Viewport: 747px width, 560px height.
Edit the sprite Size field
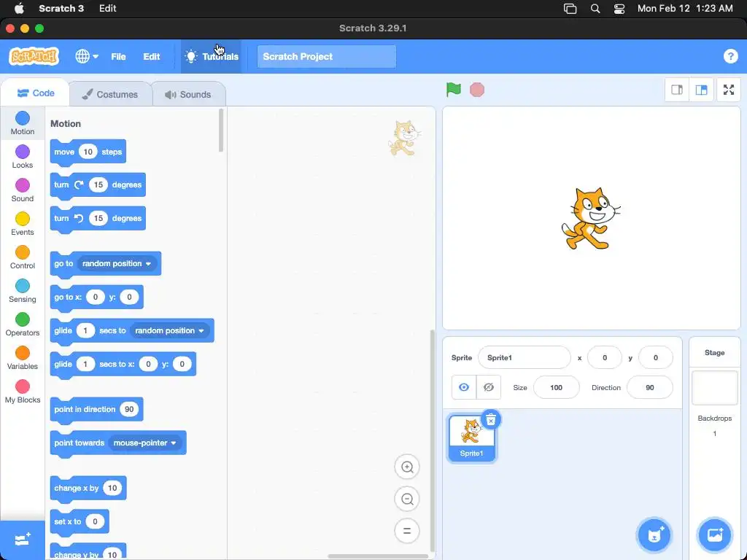tap(556, 387)
